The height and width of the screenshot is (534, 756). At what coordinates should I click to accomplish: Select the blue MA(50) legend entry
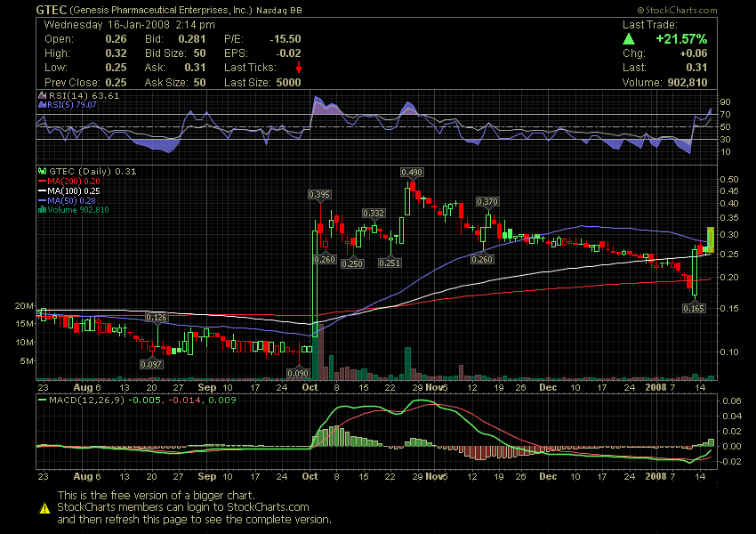71,200
